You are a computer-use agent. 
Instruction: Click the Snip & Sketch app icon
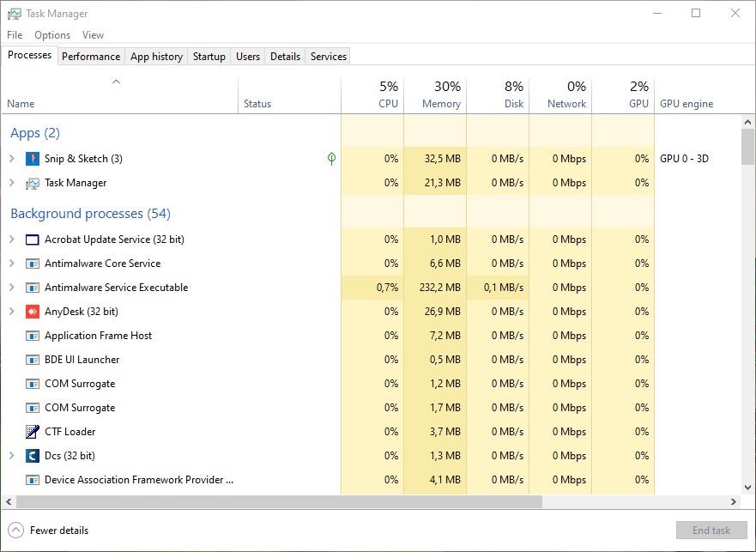(x=33, y=159)
